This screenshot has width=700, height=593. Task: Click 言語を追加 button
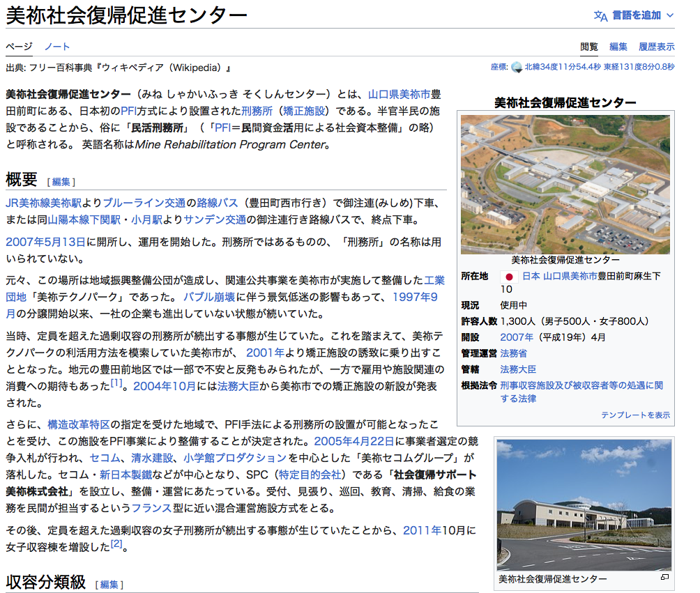pos(634,15)
